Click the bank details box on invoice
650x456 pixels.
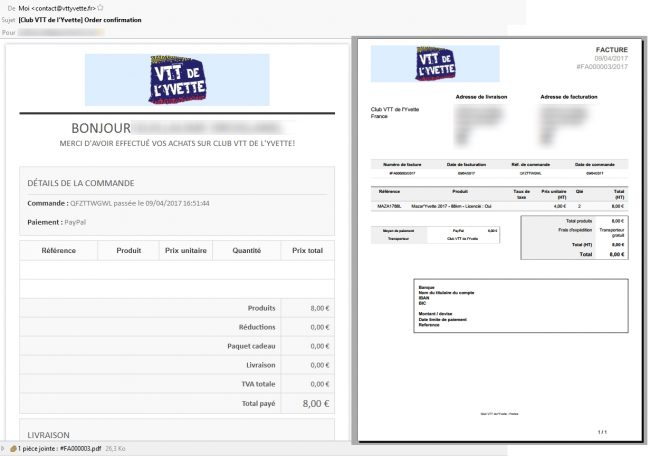click(x=520, y=304)
